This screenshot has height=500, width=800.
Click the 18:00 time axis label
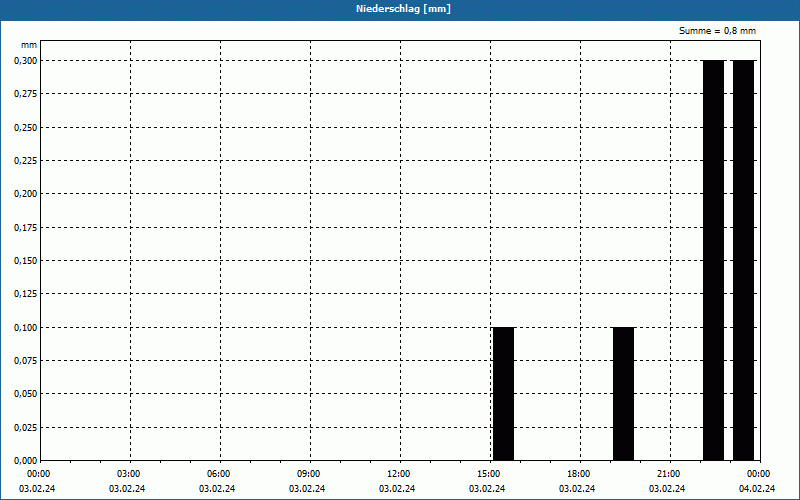[580, 474]
